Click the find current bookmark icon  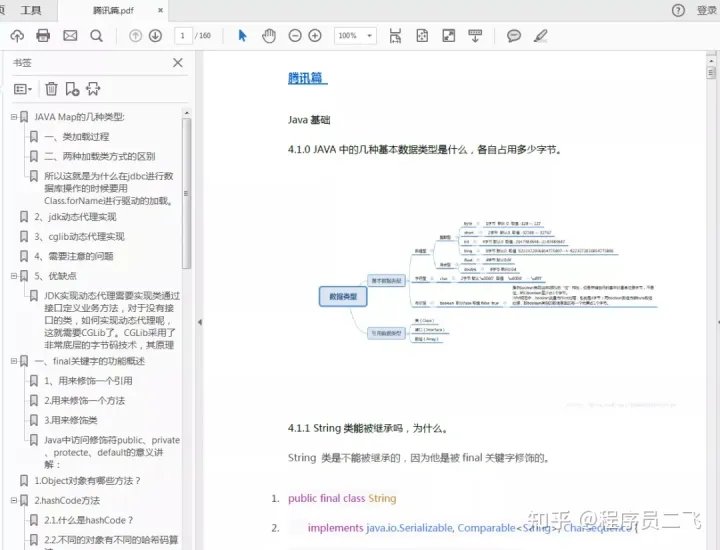point(93,89)
